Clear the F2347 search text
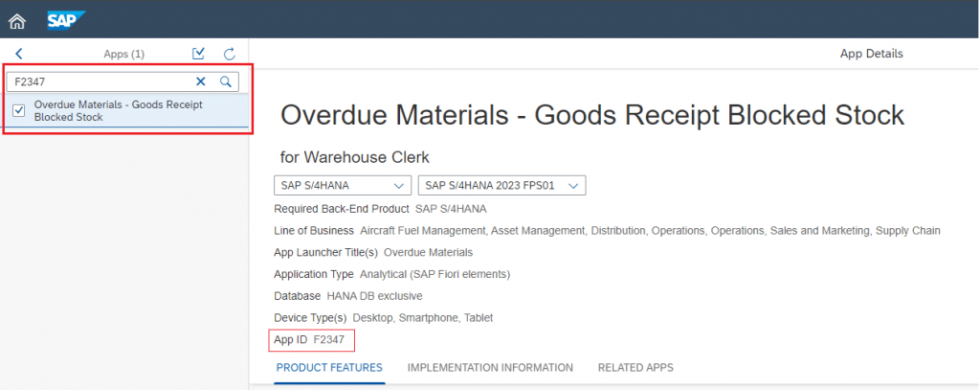980x390 pixels. pyautogui.click(x=201, y=81)
